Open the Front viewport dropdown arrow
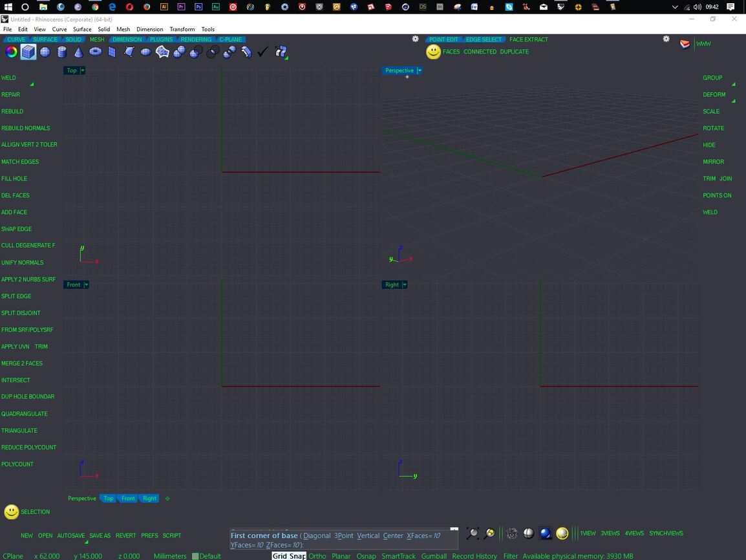 (x=86, y=285)
